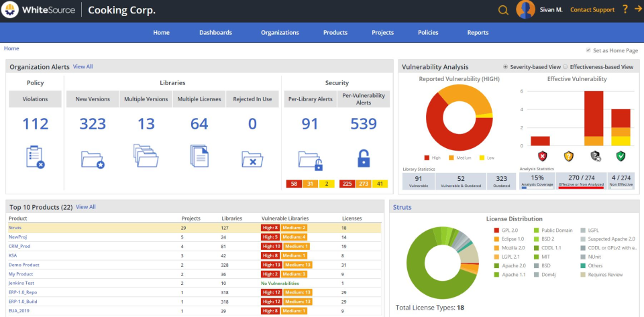Open the help question mark icon
The height and width of the screenshot is (317, 644).
625,9
